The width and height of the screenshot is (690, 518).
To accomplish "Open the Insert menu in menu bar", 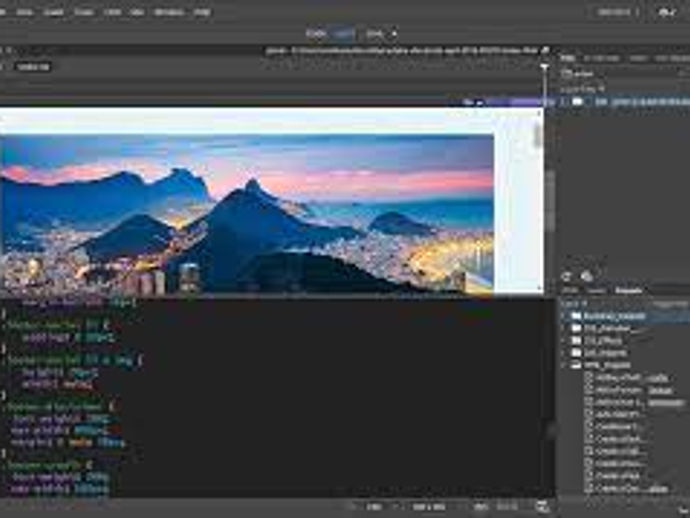I will [53, 12].
